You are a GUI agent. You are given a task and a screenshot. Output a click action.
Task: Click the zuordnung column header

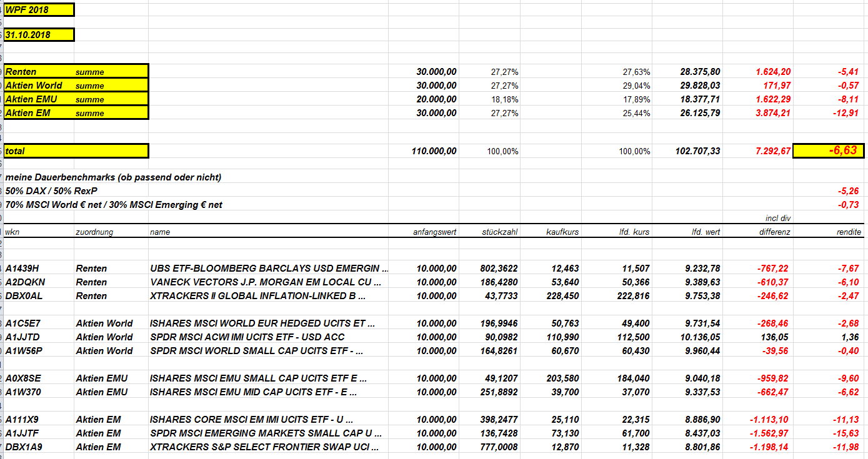pos(94,232)
